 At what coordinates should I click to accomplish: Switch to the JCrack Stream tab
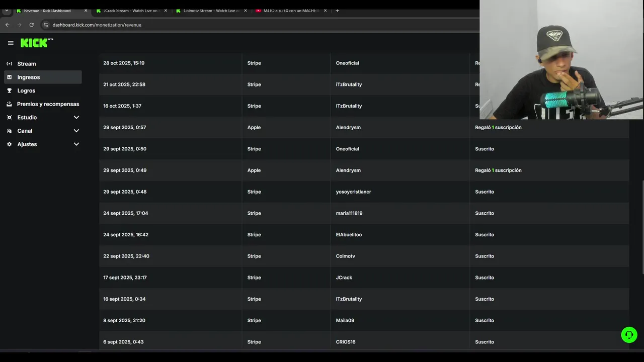point(131,11)
